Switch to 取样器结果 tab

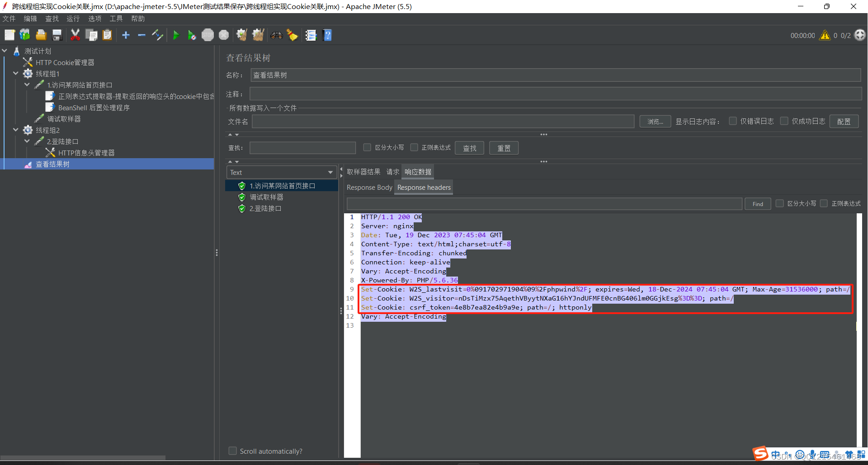[x=364, y=172]
